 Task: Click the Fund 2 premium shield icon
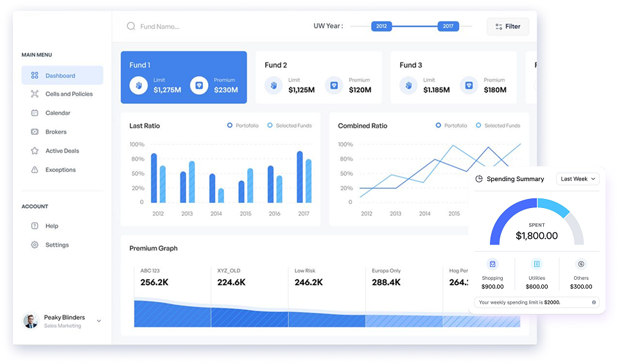(x=334, y=85)
